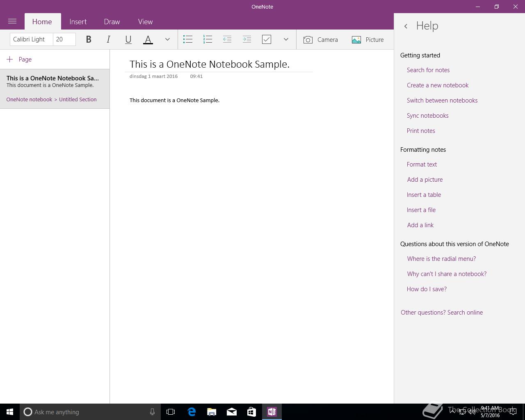The image size is (525, 420).
Task: Click the taskbar date 5/7/2016
Action: (x=490, y=415)
